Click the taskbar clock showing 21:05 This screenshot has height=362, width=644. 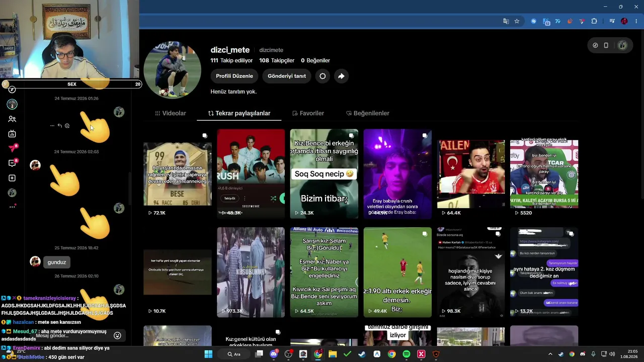tap(628, 354)
